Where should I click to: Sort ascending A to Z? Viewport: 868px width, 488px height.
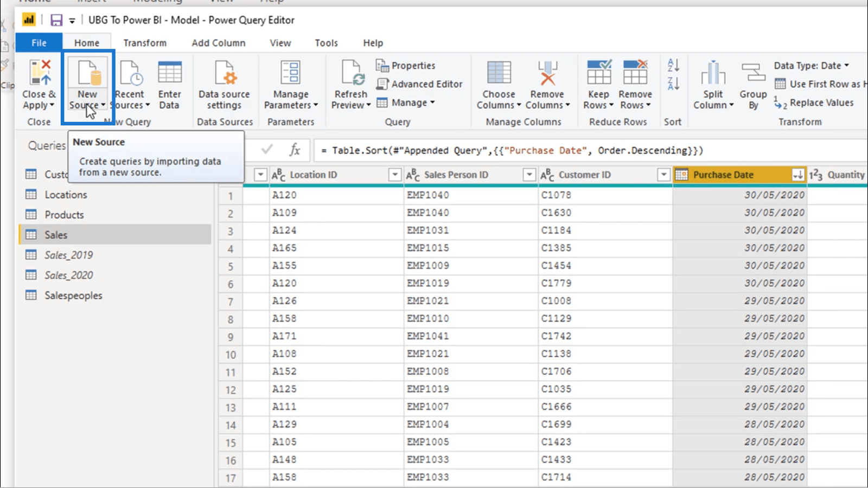pyautogui.click(x=673, y=66)
